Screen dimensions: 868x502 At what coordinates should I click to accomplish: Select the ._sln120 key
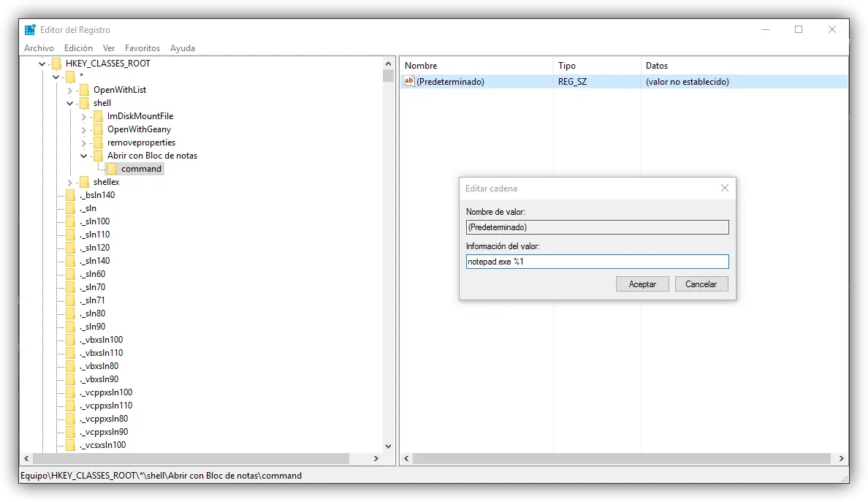pyautogui.click(x=95, y=248)
